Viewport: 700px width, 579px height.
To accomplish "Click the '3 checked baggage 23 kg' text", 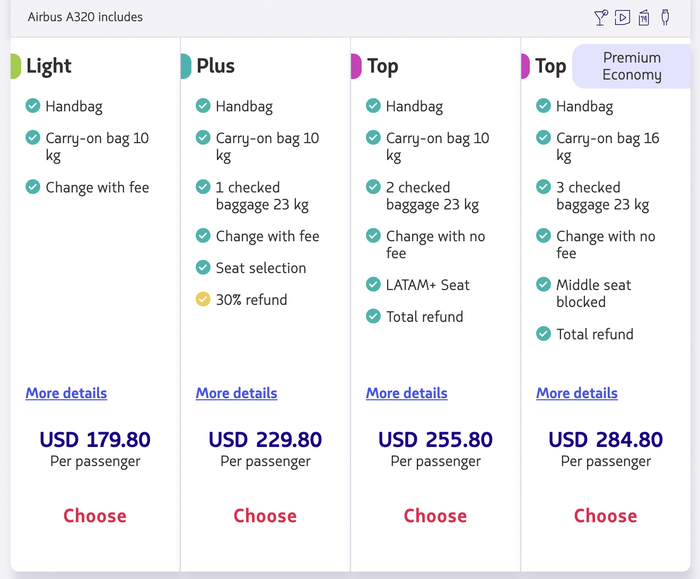I will point(603,196).
